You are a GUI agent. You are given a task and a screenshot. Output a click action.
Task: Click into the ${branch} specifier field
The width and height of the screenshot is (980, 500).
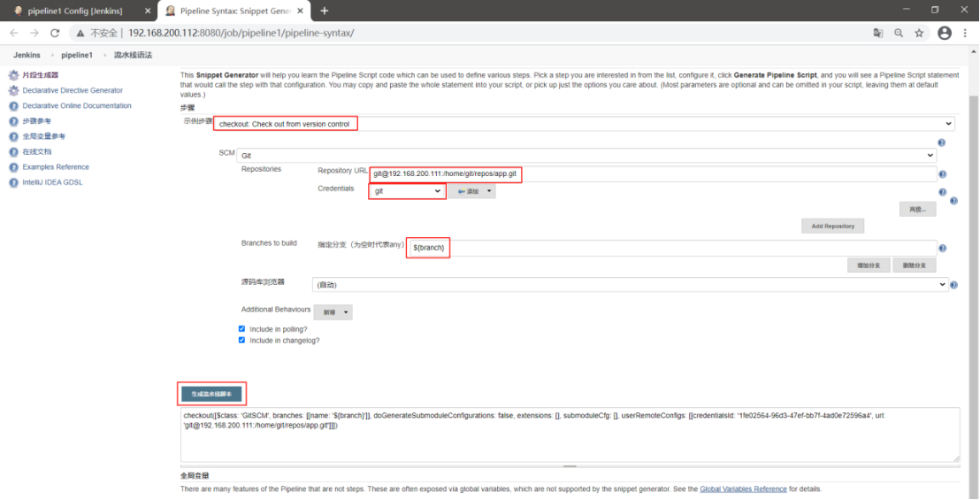[x=672, y=248]
